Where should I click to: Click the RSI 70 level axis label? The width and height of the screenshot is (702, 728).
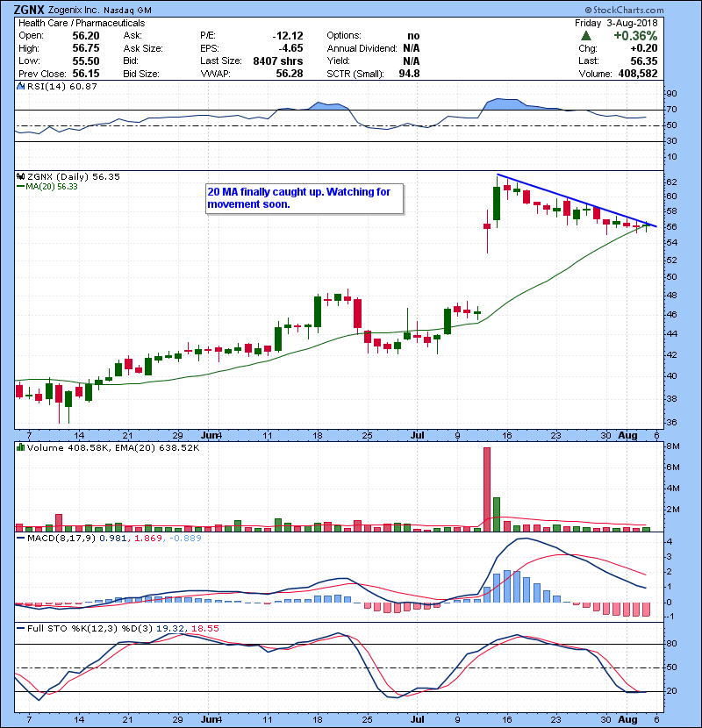[x=672, y=110]
